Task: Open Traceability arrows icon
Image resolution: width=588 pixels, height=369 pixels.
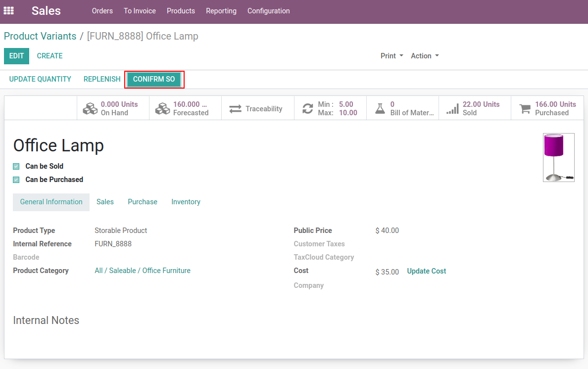Action: coord(235,108)
